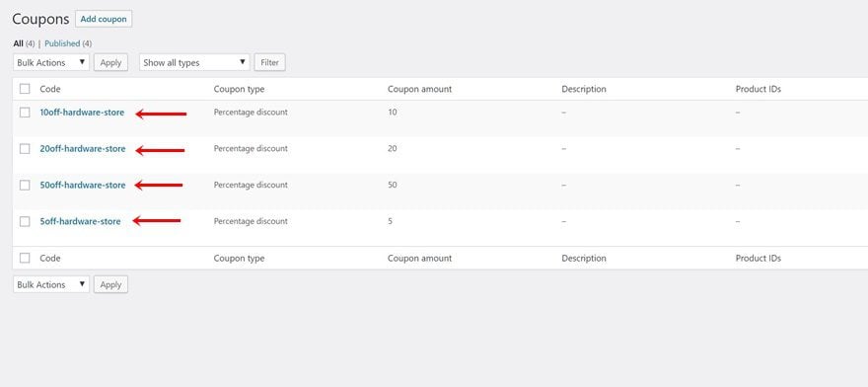The width and height of the screenshot is (868, 387).
Task: Open the 10off-hardware-store coupon link
Action: coord(82,113)
